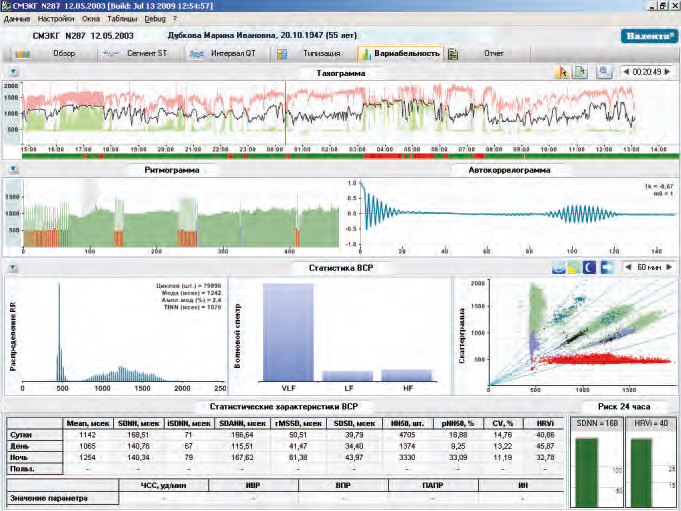This screenshot has width=681, height=511.
Task: Open the Таблицы menu
Action: pos(121,18)
